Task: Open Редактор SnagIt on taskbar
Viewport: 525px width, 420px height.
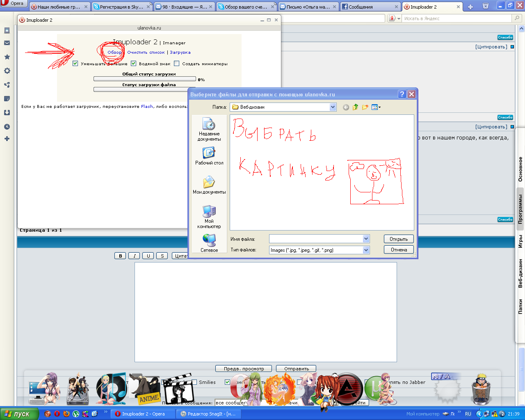Action: pyautogui.click(x=208, y=414)
